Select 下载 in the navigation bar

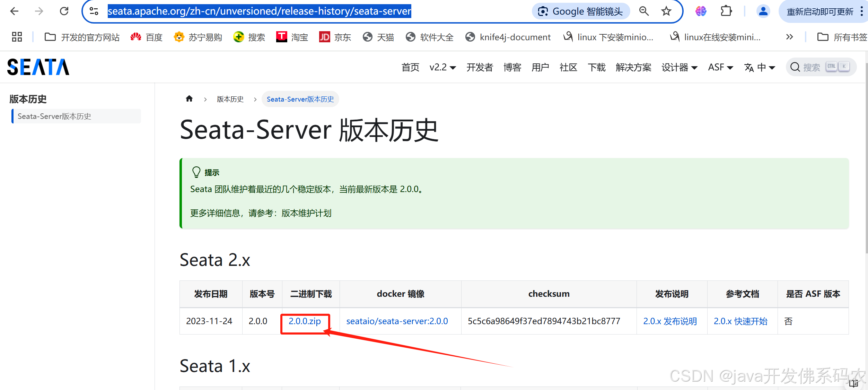click(x=597, y=67)
